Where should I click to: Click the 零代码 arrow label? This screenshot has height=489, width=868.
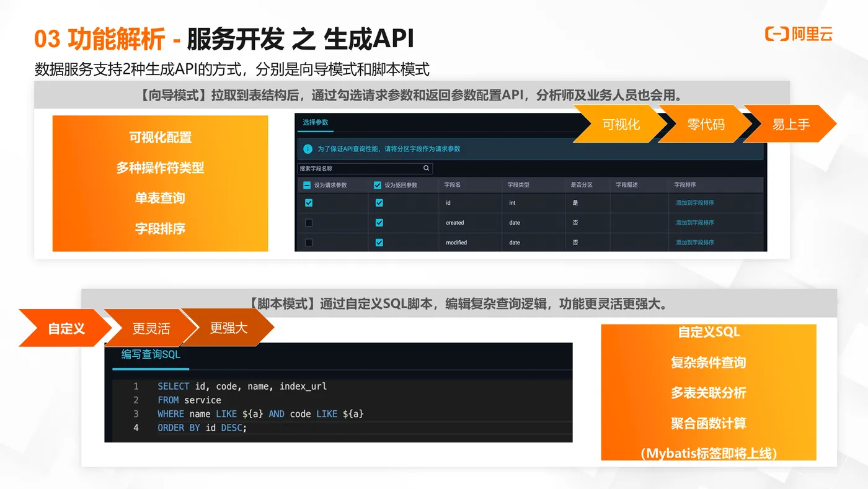pyautogui.click(x=706, y=124)
